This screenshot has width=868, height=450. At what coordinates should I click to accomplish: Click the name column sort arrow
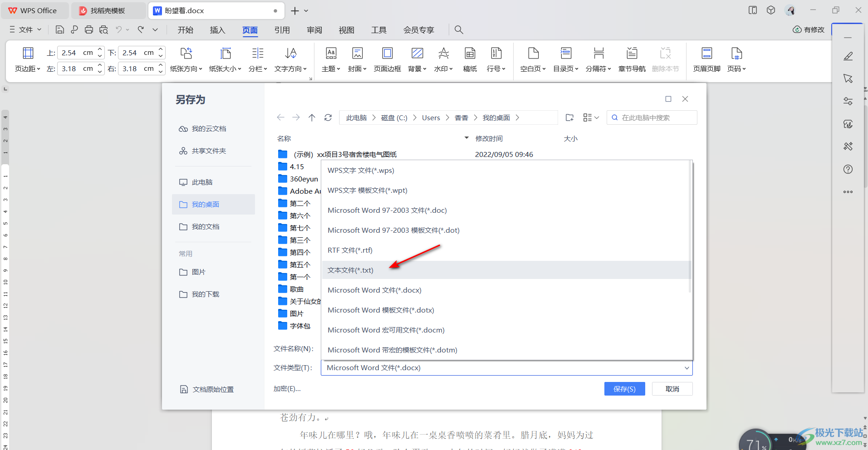(466, 138)
